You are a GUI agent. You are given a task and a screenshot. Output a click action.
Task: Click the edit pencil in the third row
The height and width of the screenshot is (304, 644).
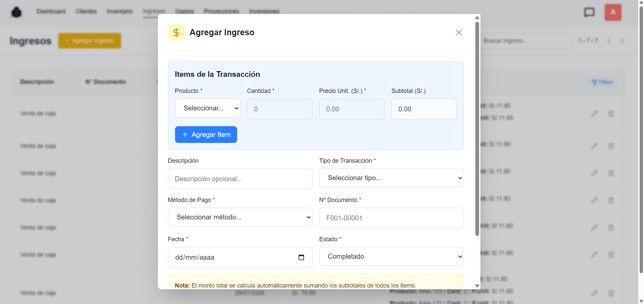coord(594,173)
